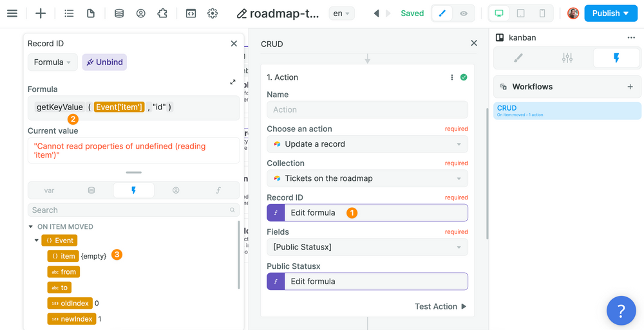Switch to the var tab in formula panel
This screenshot has height=330, width=644.
49,190
